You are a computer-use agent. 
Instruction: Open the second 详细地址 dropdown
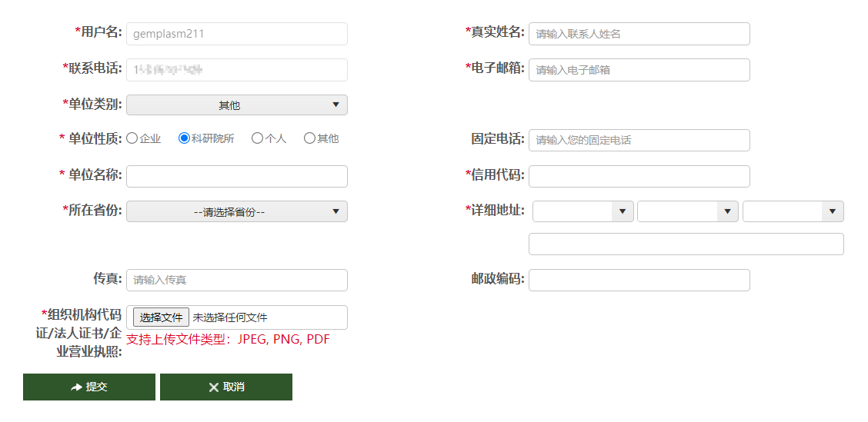(x=687, y=211)
